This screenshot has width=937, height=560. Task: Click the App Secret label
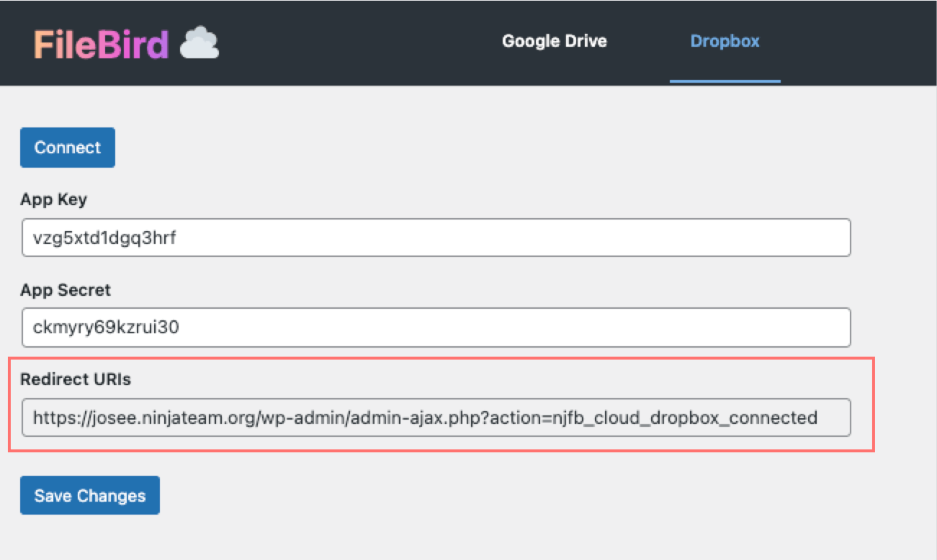point(66,290)
